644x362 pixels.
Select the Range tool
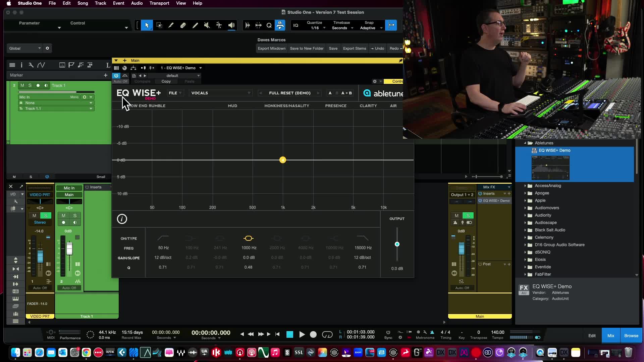click(x=159, y=25)
